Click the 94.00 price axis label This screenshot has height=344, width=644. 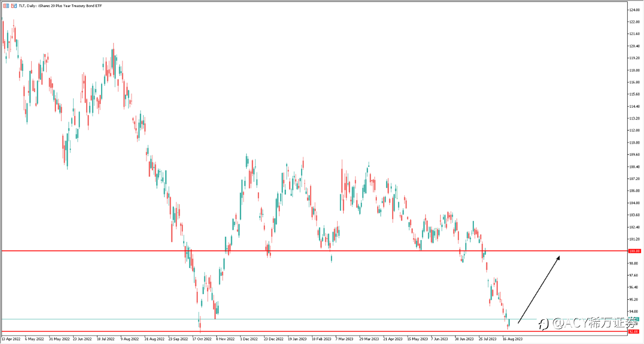(x=634, y=312)
